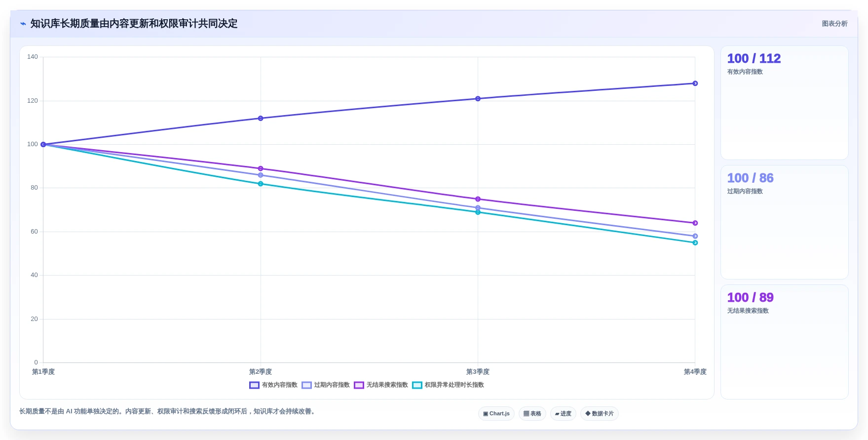Image resolution: width=868 pixels, height=440 pixels.
Task: Toggle 权限异常处理时长指数 legend swatch
Action: coord(417,385)
